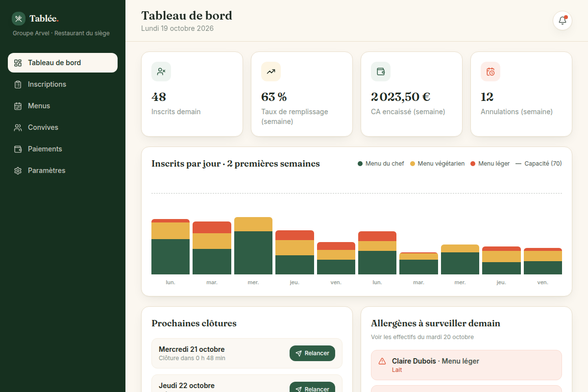Click the Mercredi 21 octobre row title
The image size is (588, 392).
click(x=192, y=349)
